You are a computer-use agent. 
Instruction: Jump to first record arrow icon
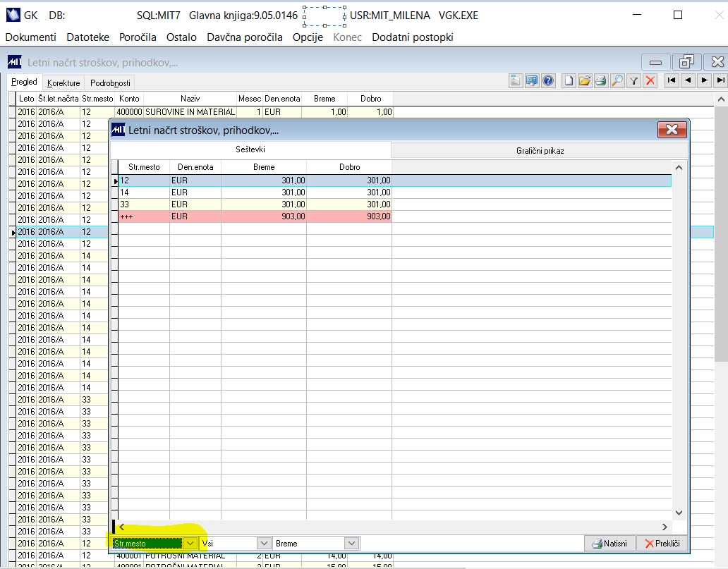pyautogui.click(x=672, y=80)
